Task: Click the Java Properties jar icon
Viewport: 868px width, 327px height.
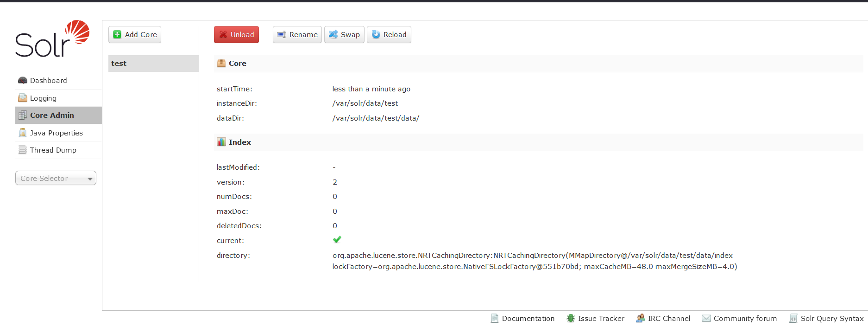Action: [x=23, y=133]
